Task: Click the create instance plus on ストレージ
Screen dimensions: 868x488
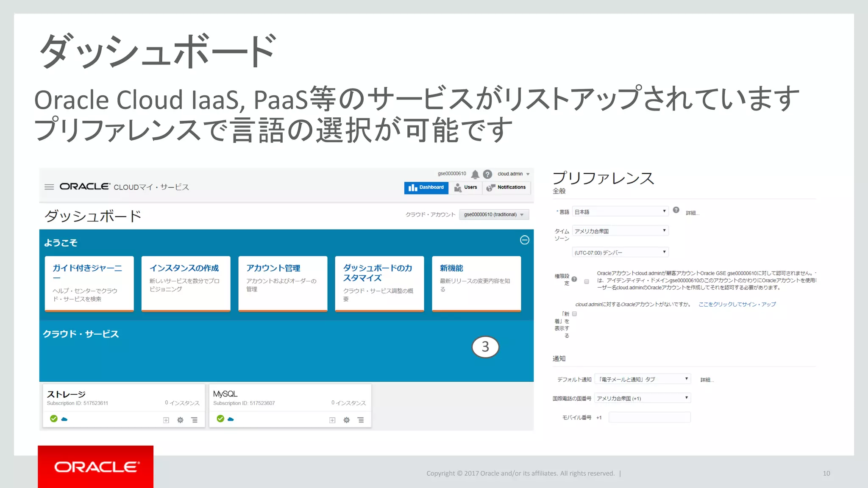Action: pos(166,420)
